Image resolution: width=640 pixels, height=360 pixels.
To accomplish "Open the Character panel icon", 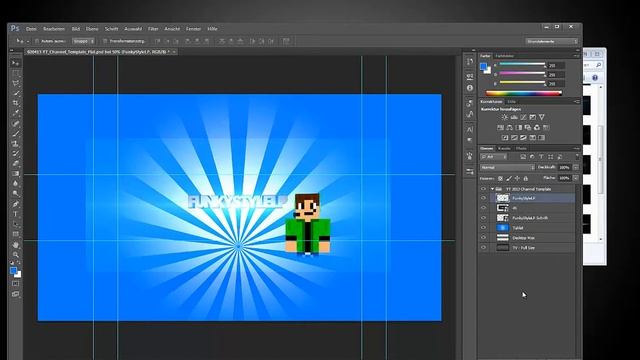I will (470, 129).
